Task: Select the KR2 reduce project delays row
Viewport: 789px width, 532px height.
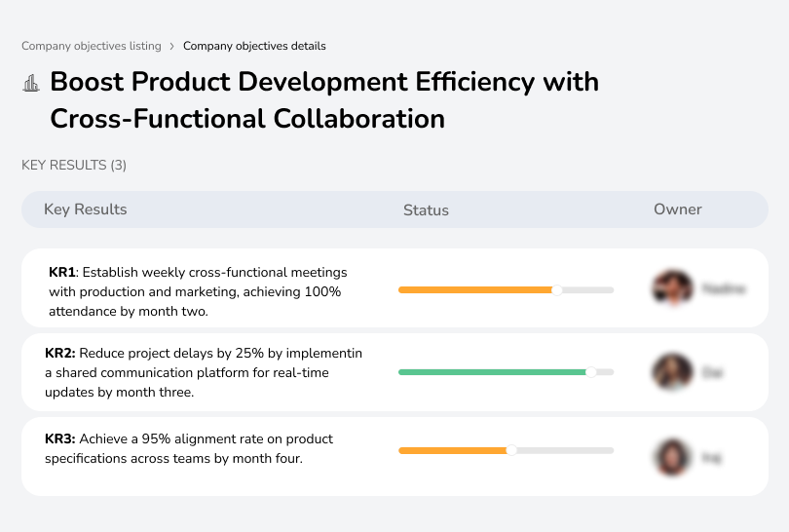Action: 203,372
